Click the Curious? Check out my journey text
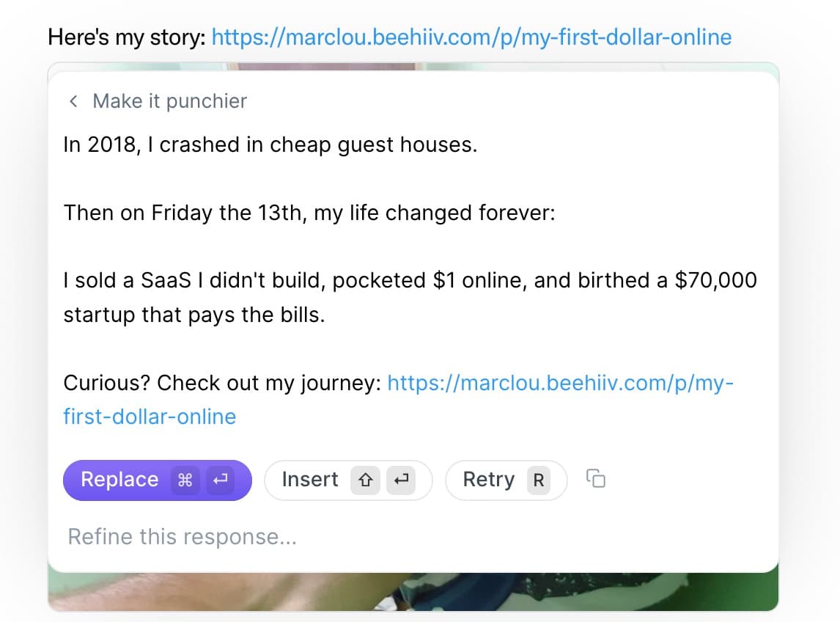840x622 pixels. (x=222, y=384)
